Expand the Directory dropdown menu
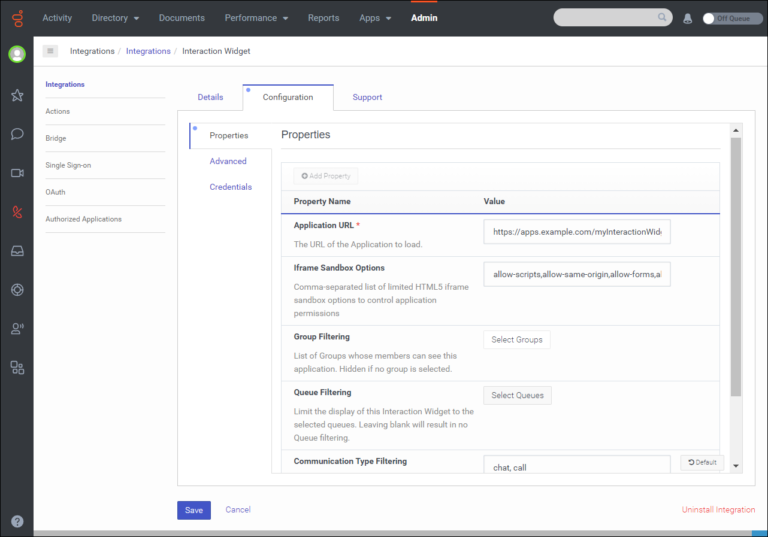Screen dimensions: 768x537 coord(115,18)
